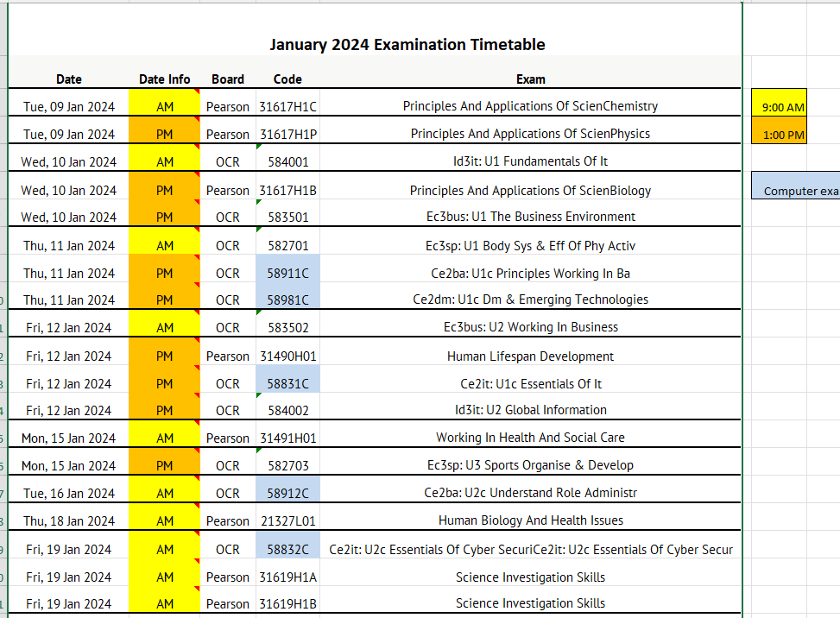The width and height of the screenshot is (840, 618).
Task: Select the blue-highlighted code 58832C
Action: pos(287,549)
